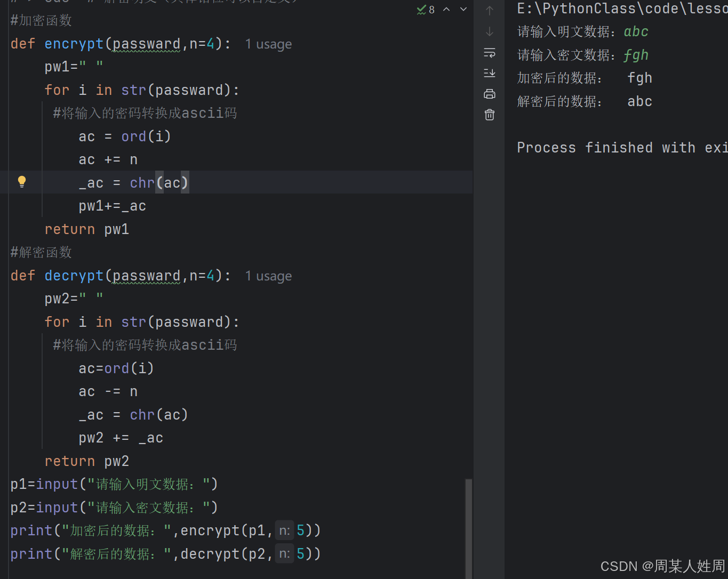This screenshot has height=579, width=728.
Task: Click the 'ac = ord(i)' line in encrypt
Action: 125,136
